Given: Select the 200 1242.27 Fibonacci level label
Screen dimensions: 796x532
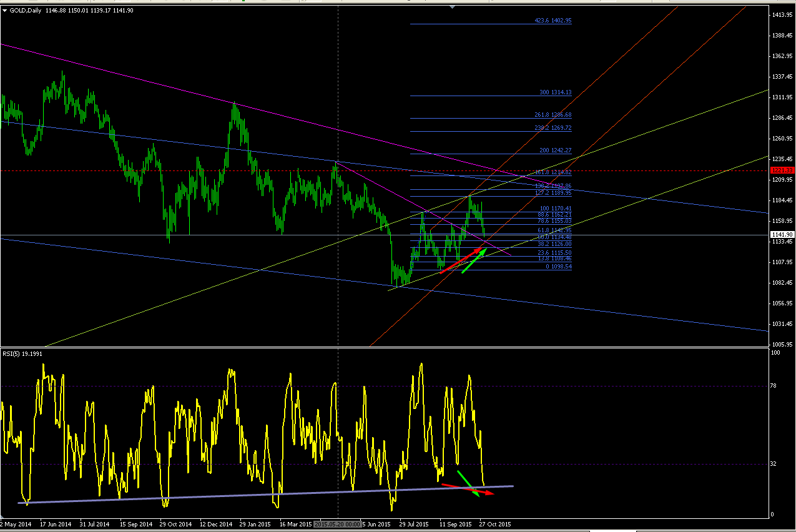Looking at the screenshot, I should pyautogui.click(x=555, y=150).
